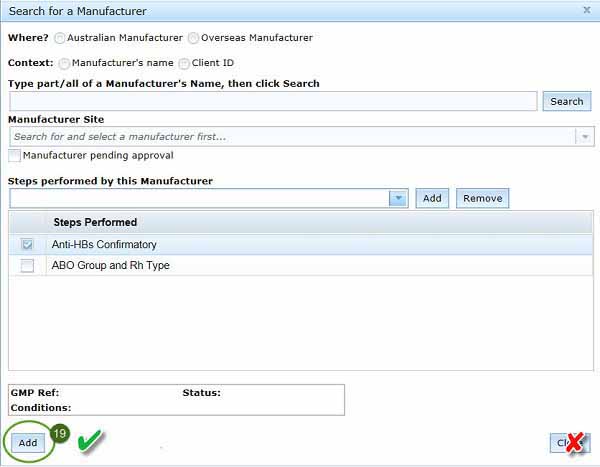
Task: Pick the Client ID context radio
Action: (184, 63)
